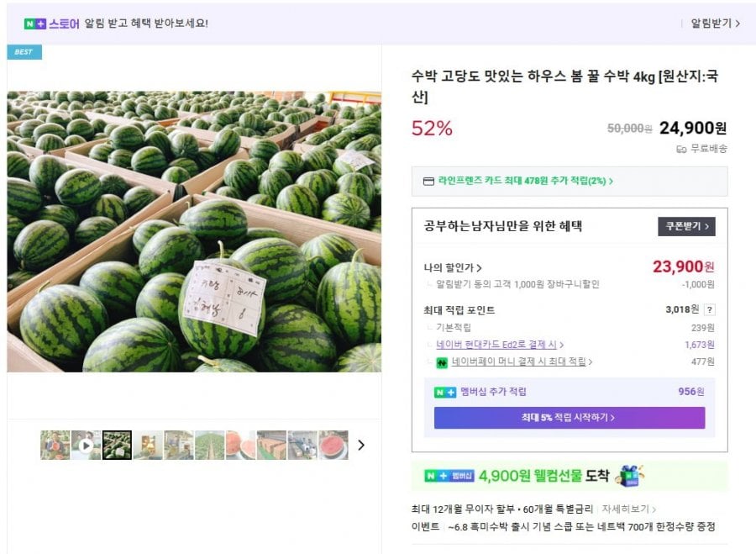The image size is (756, 554).
Task: Click the N+ membership badge in gift banner
Action: 449,476
